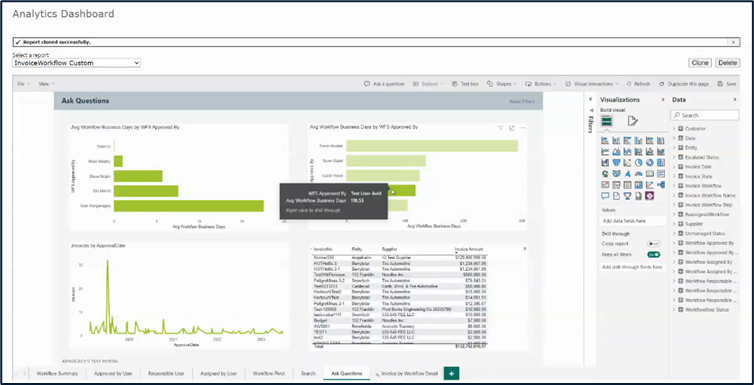The height and width of the screenshot is (385, 754).
Task: Open the Buttons dropdown
Action: pyautogui.click(x=540, y=84)
